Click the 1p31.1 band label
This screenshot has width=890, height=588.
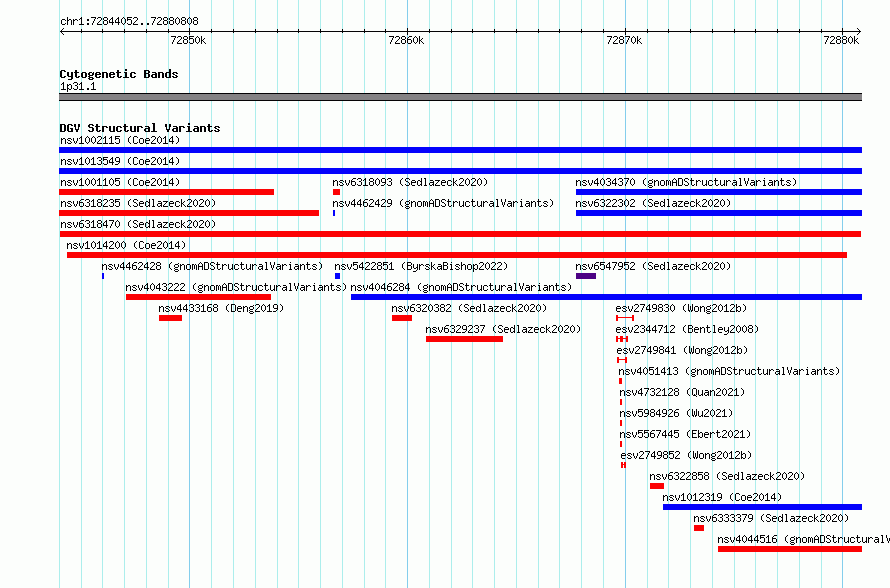78,86
